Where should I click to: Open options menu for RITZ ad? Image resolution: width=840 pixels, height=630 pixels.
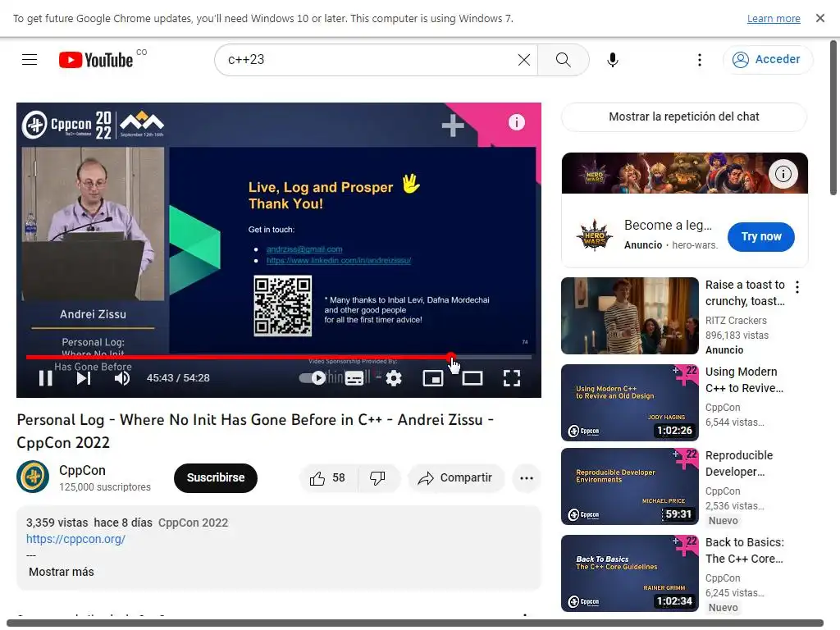(x=797, y=286)
